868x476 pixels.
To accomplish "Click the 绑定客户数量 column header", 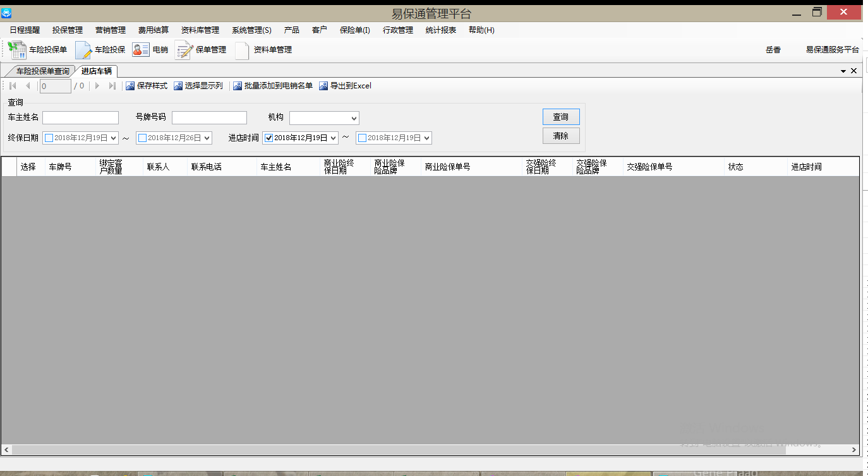I will click(x=119, y=167).
